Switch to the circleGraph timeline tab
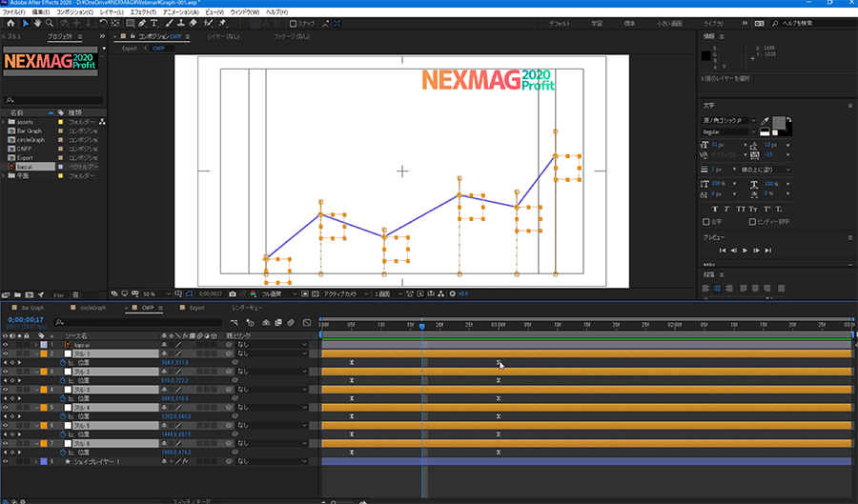The height and width of the screenshot is (504, 858). tap(92, 308)
